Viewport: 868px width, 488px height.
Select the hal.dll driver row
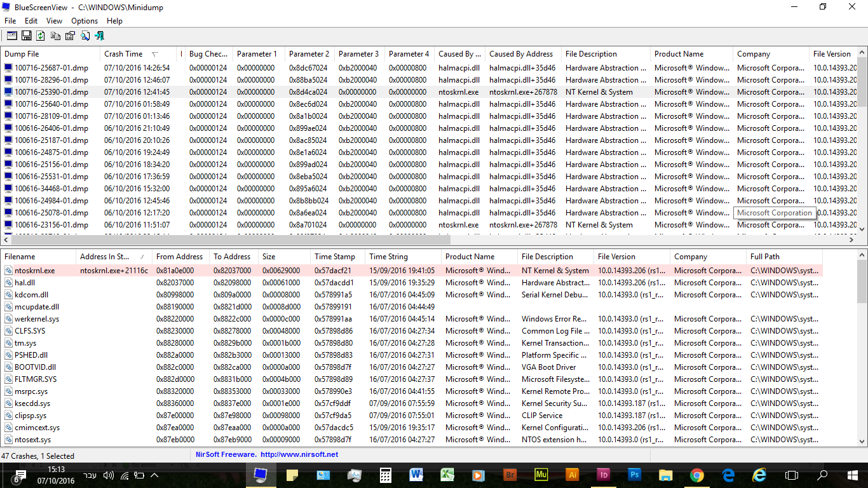point(429,283)
